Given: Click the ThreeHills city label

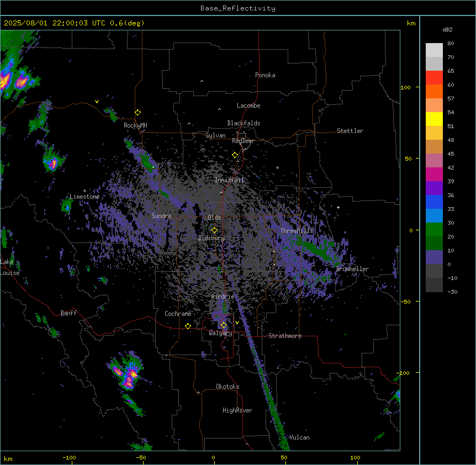Looking at the screenshot, I should pyautogui.click(x=297, y=231).
